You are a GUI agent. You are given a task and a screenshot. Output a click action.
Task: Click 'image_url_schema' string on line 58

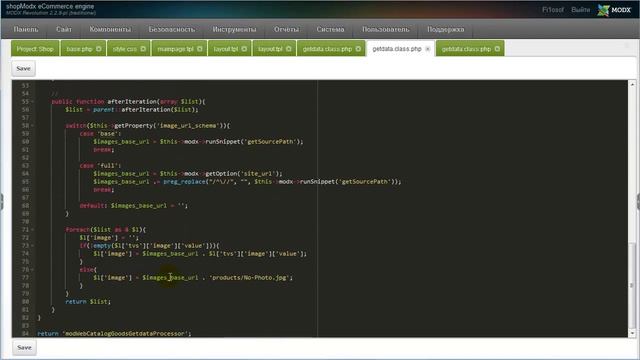189,126
